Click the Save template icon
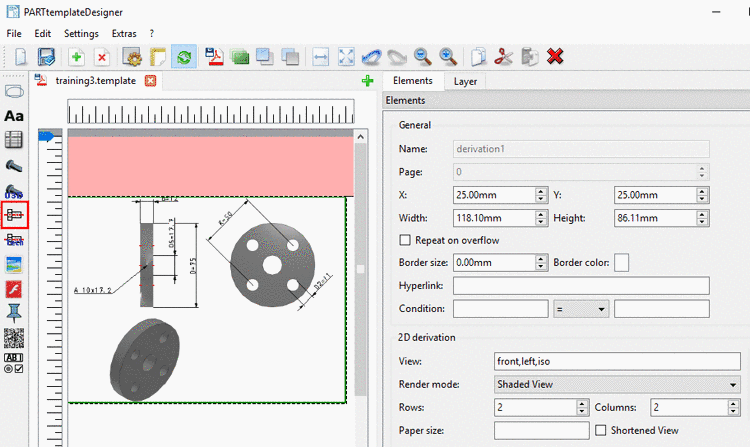Viewport: 750px width, 447px height. [x=45, y=57]
